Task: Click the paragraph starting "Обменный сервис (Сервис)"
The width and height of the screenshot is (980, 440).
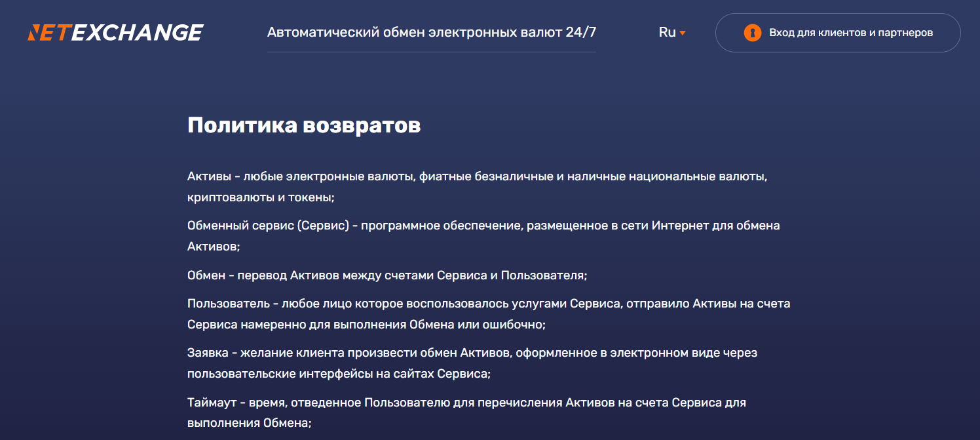Action: tap(483, 236)
